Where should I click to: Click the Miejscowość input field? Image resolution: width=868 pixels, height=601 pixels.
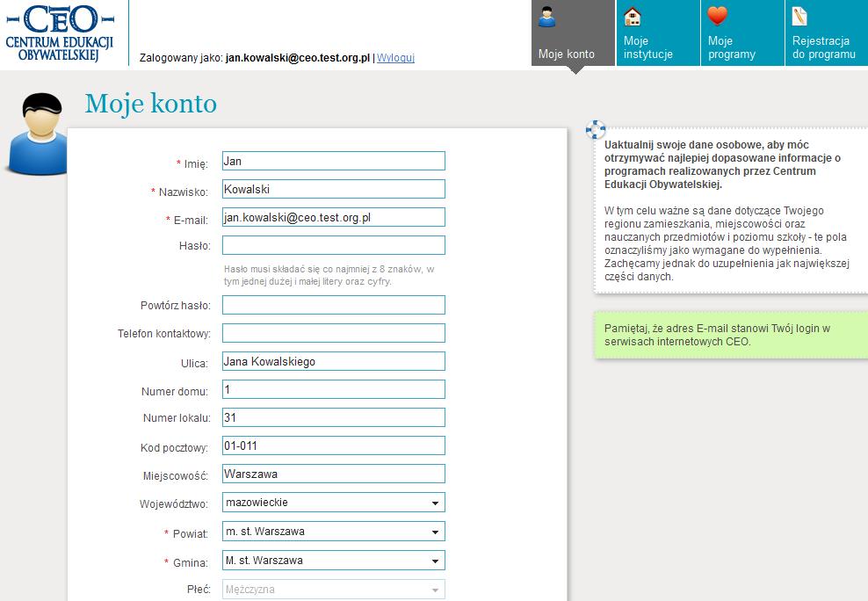[334, 474]
